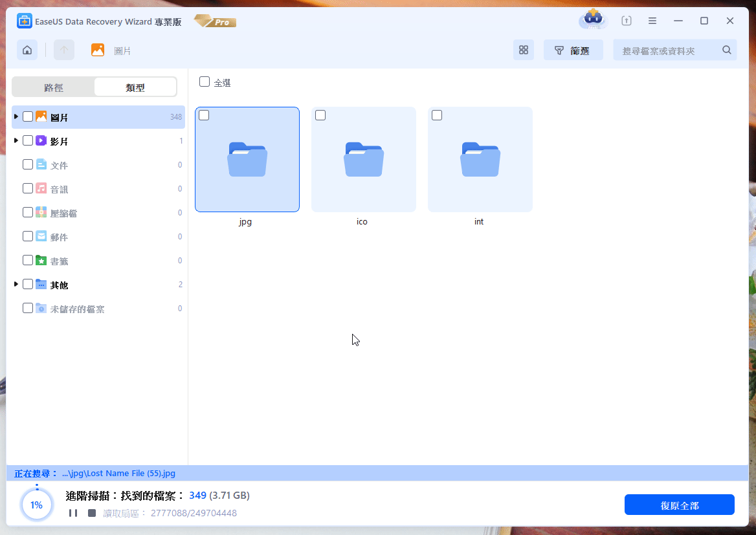Check the 未儲存的檔案 checkbox
This screenshot has width=756, height=535.
[28, 309]
